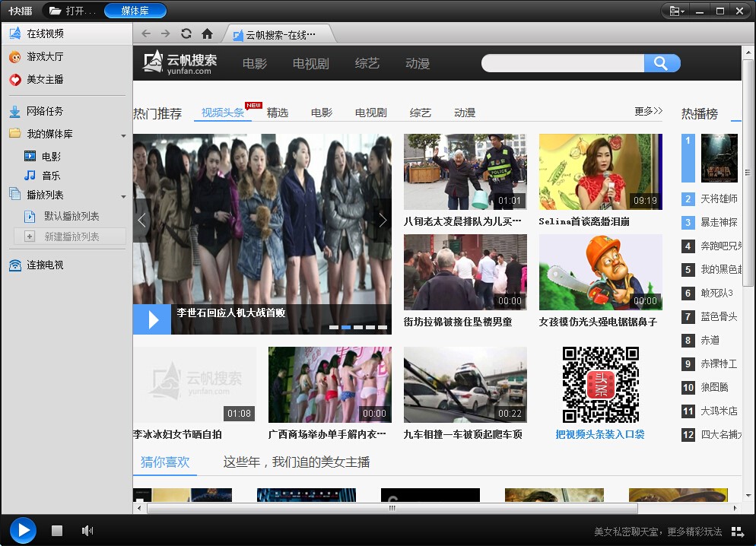This screenshot has height=546, width=756.
Task: Open the top-right application menu
Action: 675,11
